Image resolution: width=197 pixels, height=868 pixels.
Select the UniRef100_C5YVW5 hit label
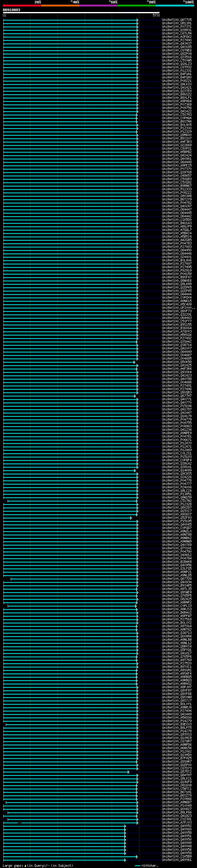point(177,60)
